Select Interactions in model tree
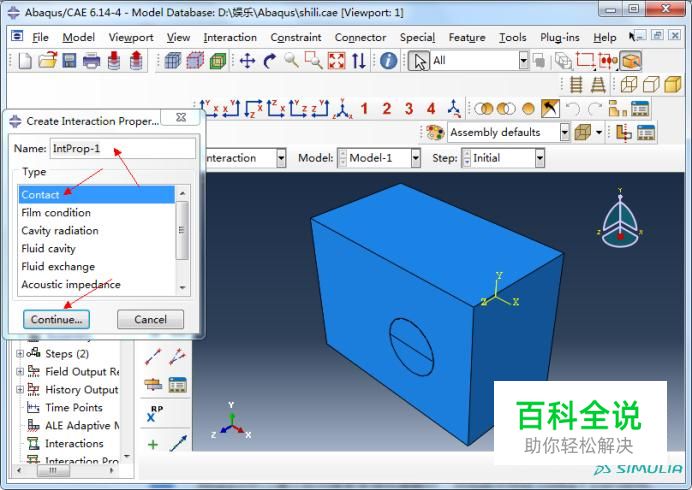Viewport: 692px width, 490px height. pyautogui.click(x=74, y=443)
